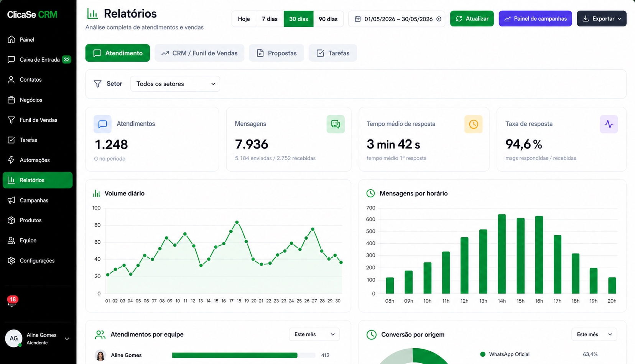Click the clock icon beside Mensagens por horário
The height and width of the screenshot is (364, 635).
point(370,193)
